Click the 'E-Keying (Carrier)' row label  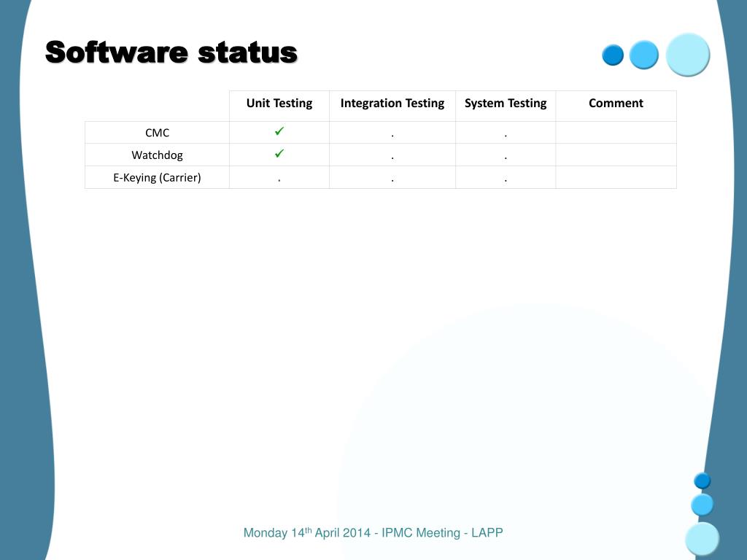click(x=158, y=178)
